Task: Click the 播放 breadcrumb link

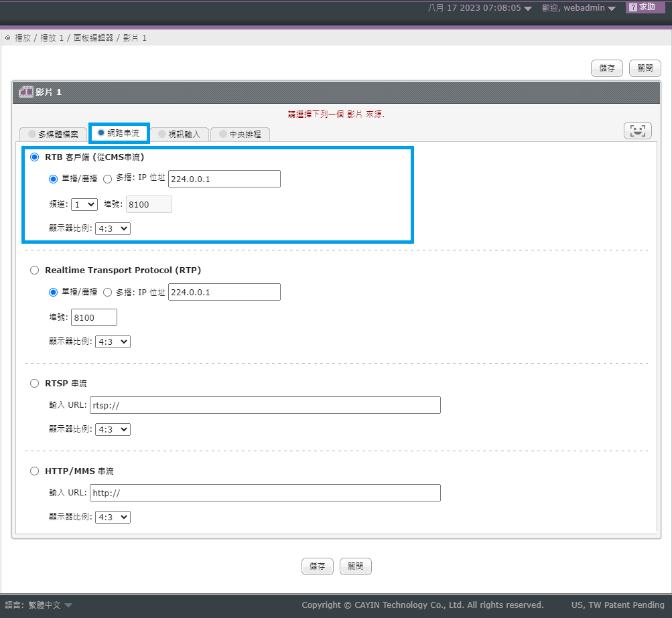Action: (23, 38)
